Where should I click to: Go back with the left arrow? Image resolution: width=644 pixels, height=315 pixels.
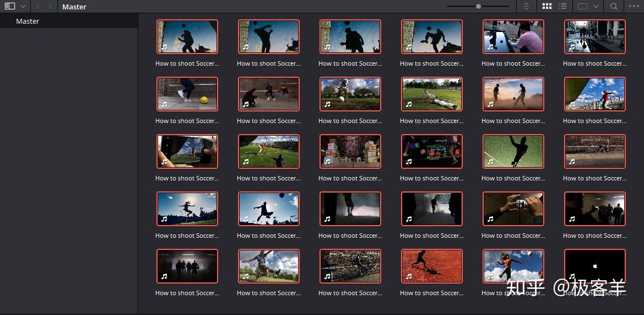[38, 7]
